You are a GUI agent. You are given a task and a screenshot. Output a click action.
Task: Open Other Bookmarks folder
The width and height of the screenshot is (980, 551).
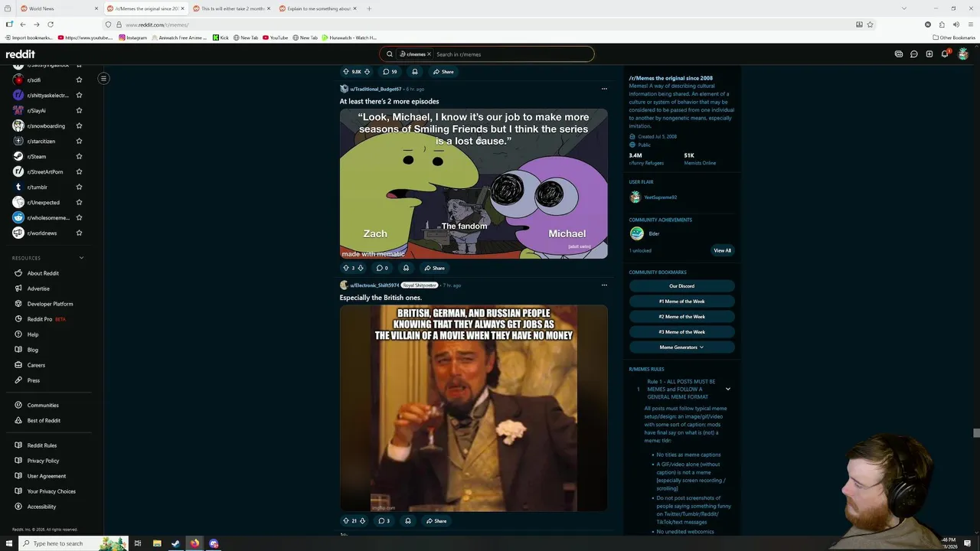(x=954, y=37)
